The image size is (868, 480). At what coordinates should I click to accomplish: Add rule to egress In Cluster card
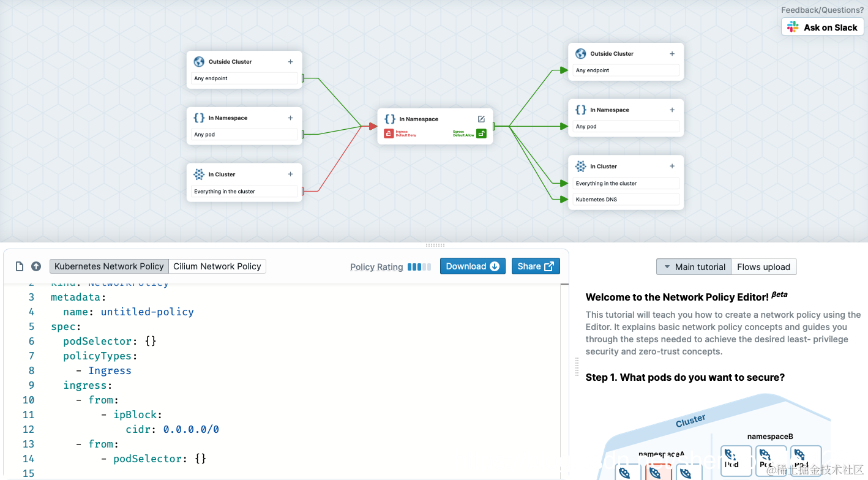(x=672, y=167)
